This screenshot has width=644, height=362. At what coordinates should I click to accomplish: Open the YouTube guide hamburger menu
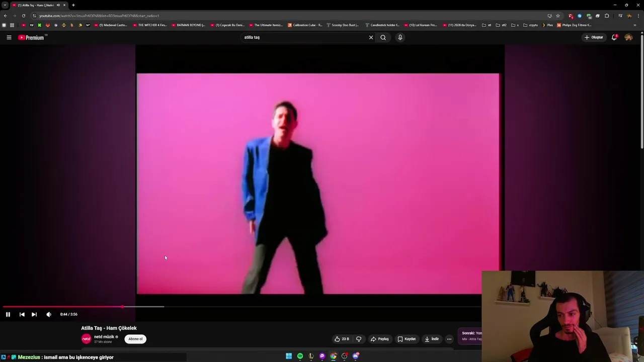(9, 37)
